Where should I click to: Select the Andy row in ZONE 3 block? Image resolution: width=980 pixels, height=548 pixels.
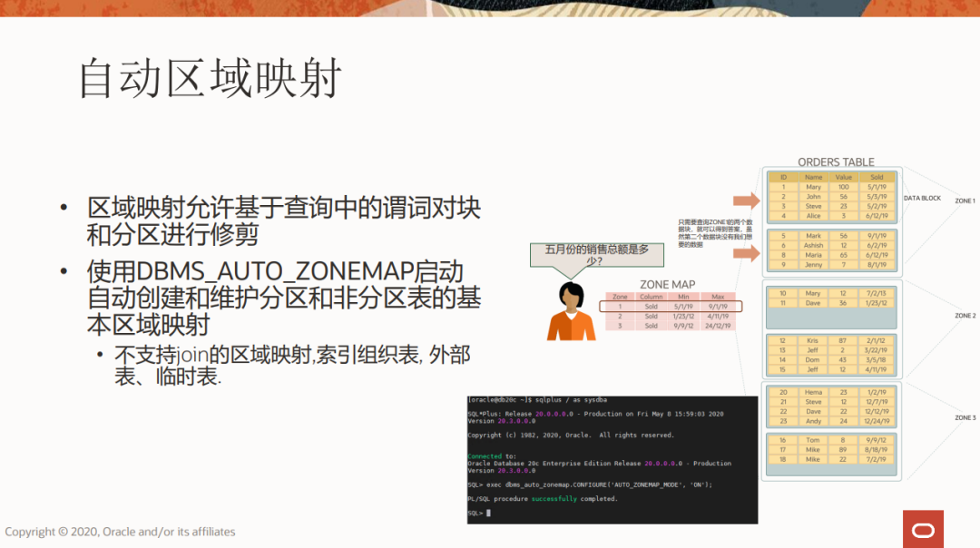pos(832,420)
